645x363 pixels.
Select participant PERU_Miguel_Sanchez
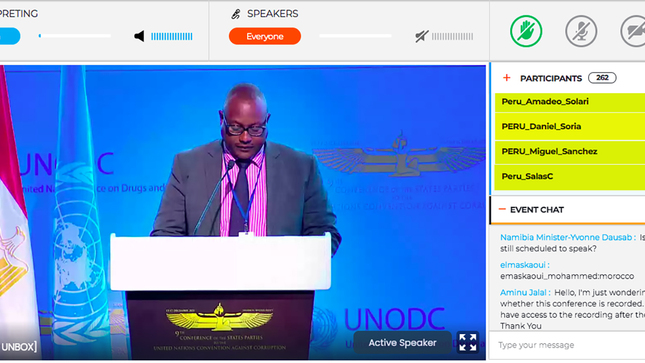click(570, 151)
